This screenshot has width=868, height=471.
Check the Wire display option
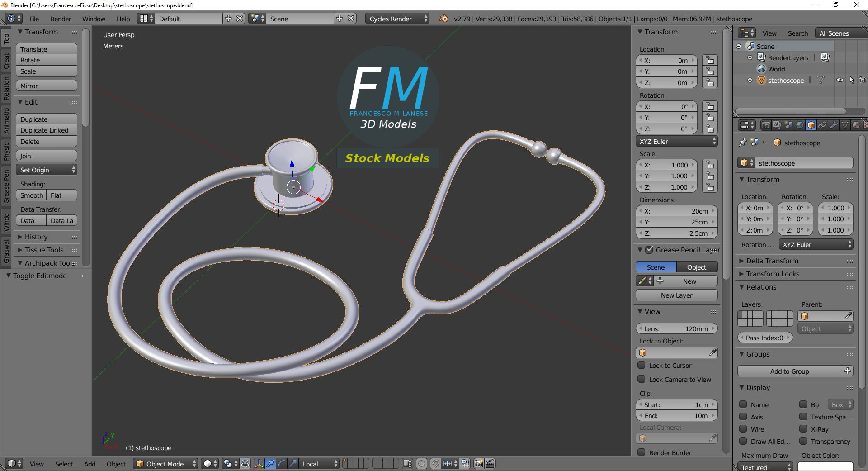pyautogui.click(x=743, y=429)
